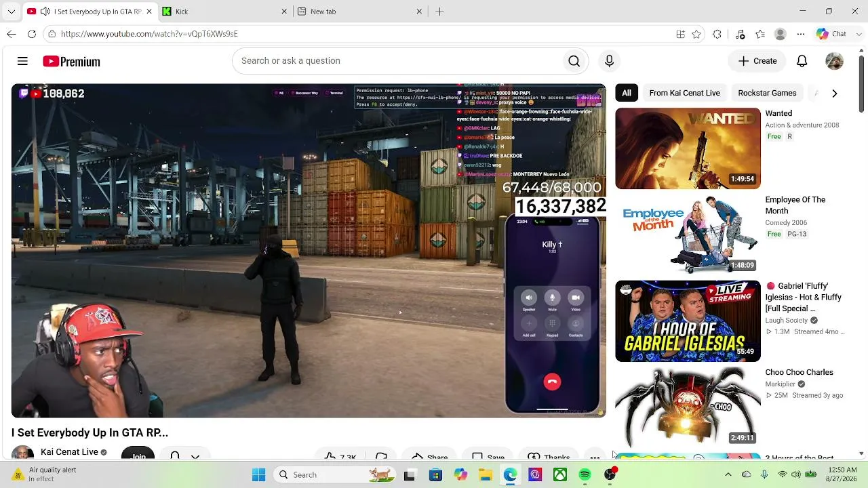Open the tab actions menu chevron
This screenshot has width=868, height=488.
11,12
